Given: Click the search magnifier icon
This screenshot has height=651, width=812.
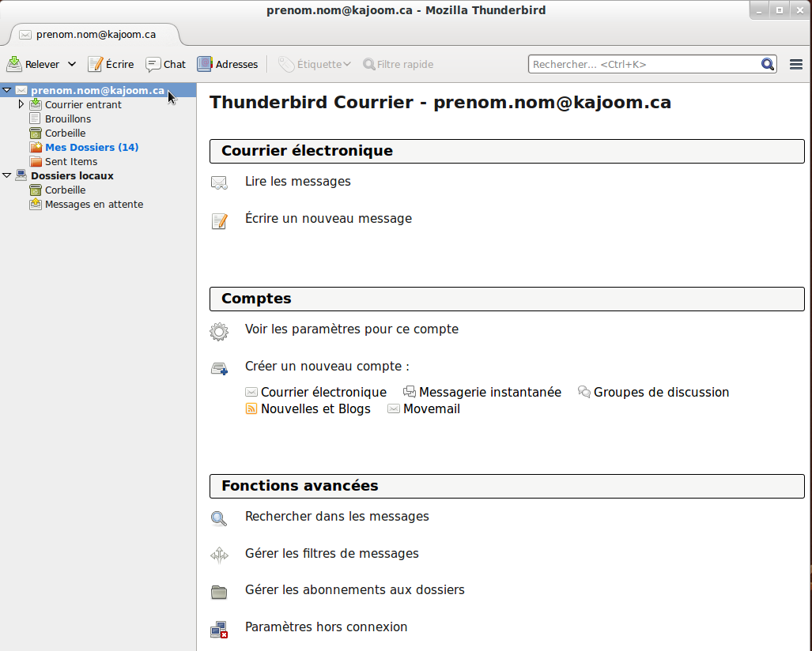Looking at the screenshot, I should point(768,64).
